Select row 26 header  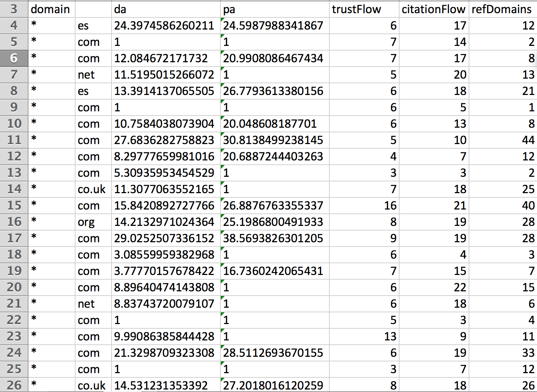[14, 385]
